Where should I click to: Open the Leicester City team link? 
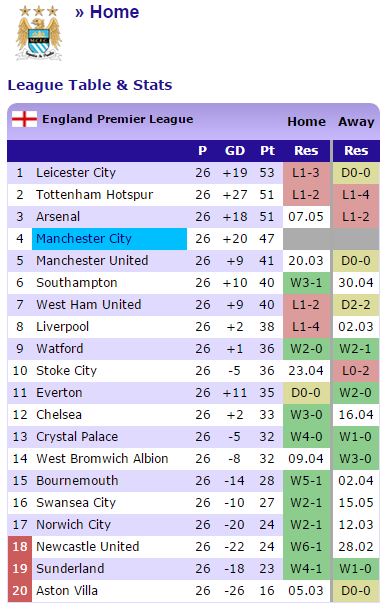[76, 173]
